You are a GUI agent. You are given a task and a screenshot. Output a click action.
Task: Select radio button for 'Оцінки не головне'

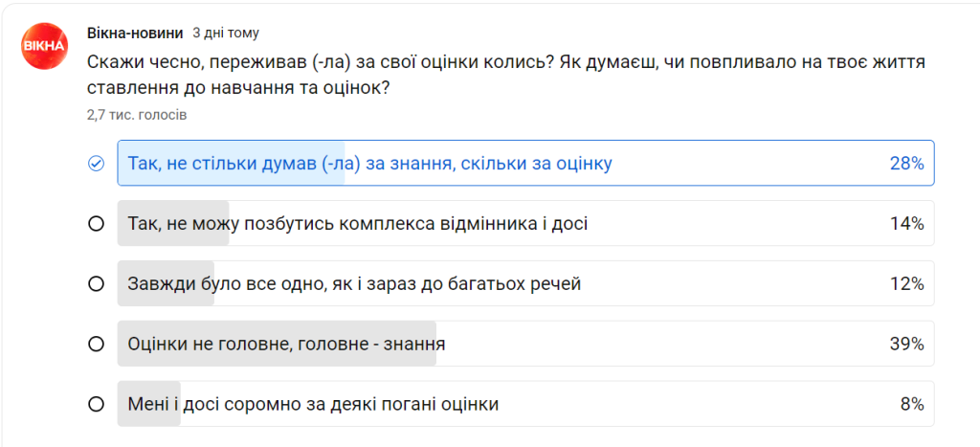[96, 344]
